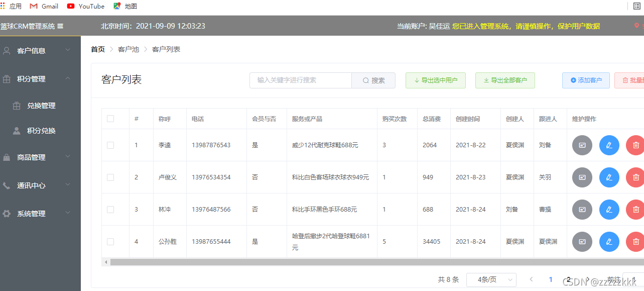
Task: Expand the 系统管理 menu arrow
Action: (x=68, y=214)
